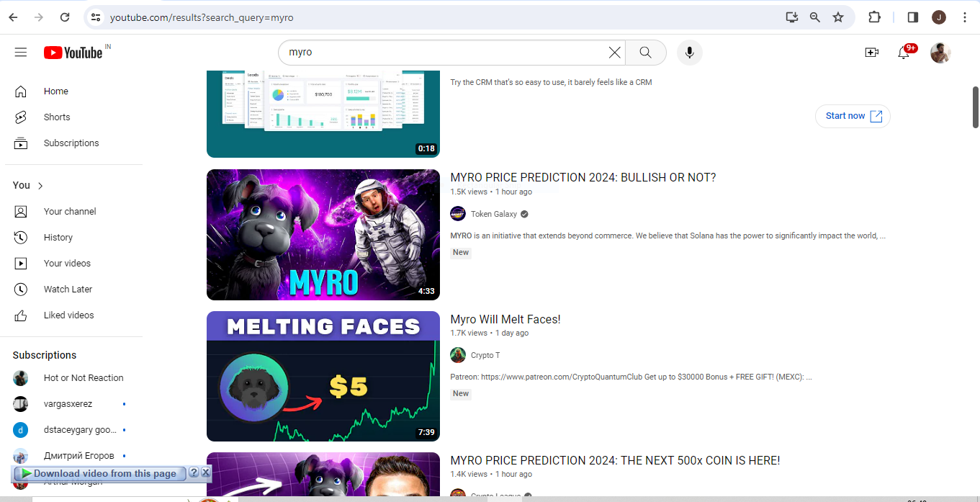Click the Start now ad button
Screen dimensions: 980x502
point(853,116)
